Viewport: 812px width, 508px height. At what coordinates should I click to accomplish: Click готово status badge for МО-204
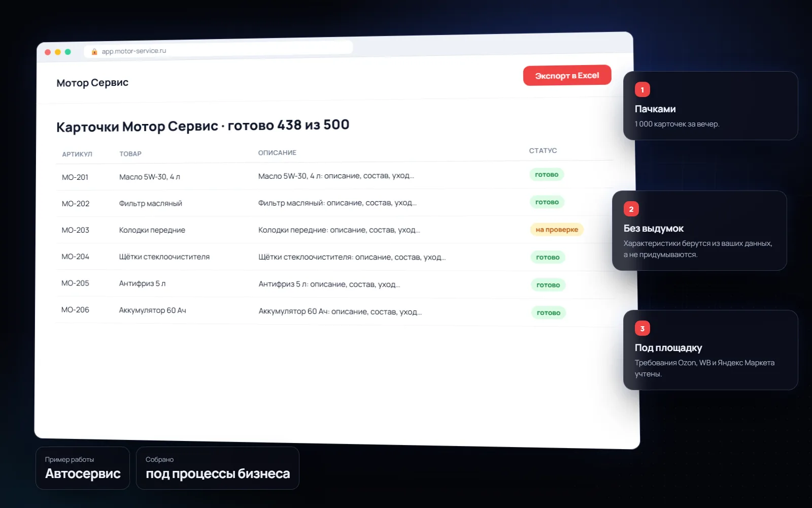pos(548,258)
